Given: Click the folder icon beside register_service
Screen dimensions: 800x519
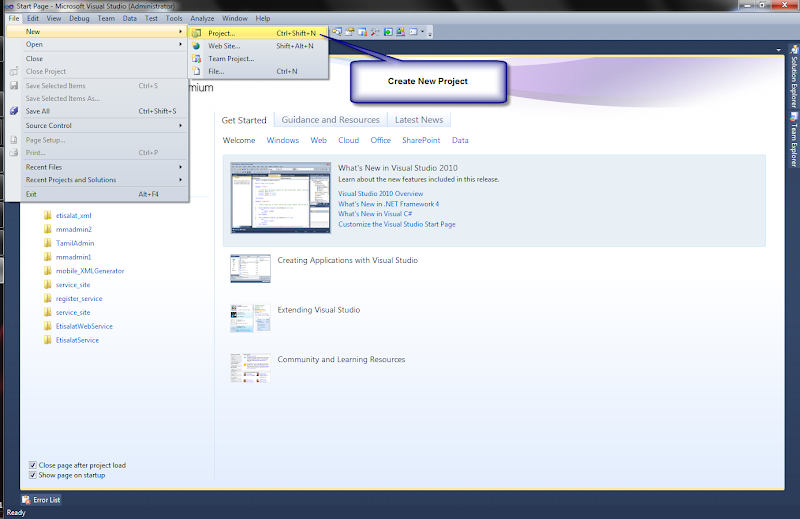Looking at the screenshot, I should [x=47, y=298].
